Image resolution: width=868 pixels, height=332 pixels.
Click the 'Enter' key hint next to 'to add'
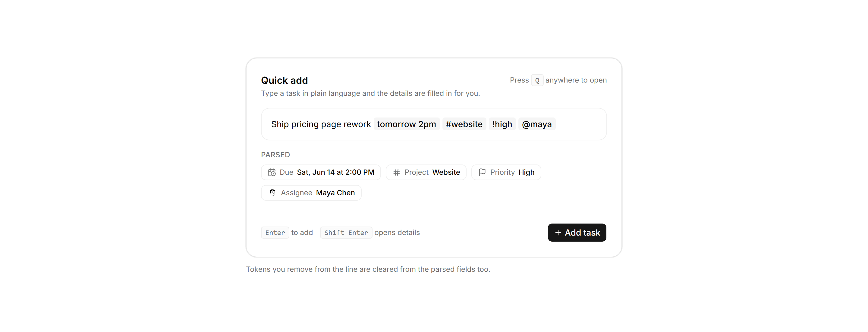[275, 233]
